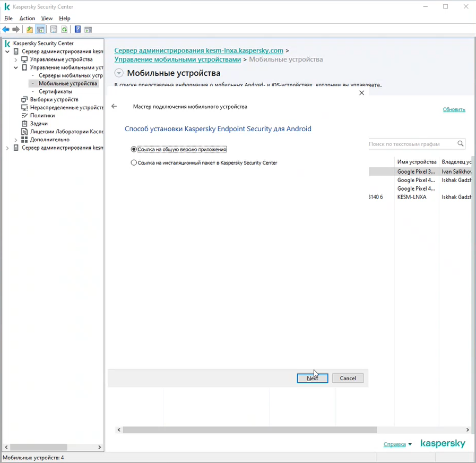476x463 pixels.
Task: Select Задачи tree item
Action: click(x=39, y=124)
